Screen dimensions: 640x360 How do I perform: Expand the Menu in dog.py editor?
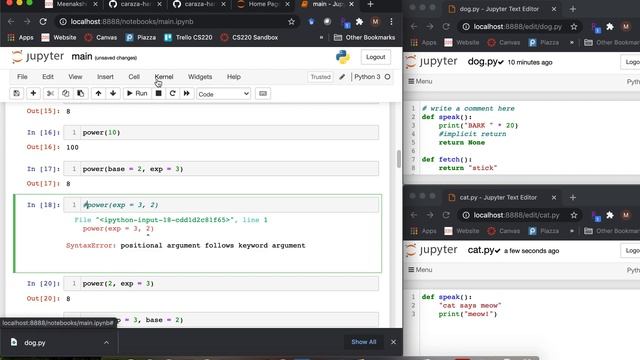(420, 81)
